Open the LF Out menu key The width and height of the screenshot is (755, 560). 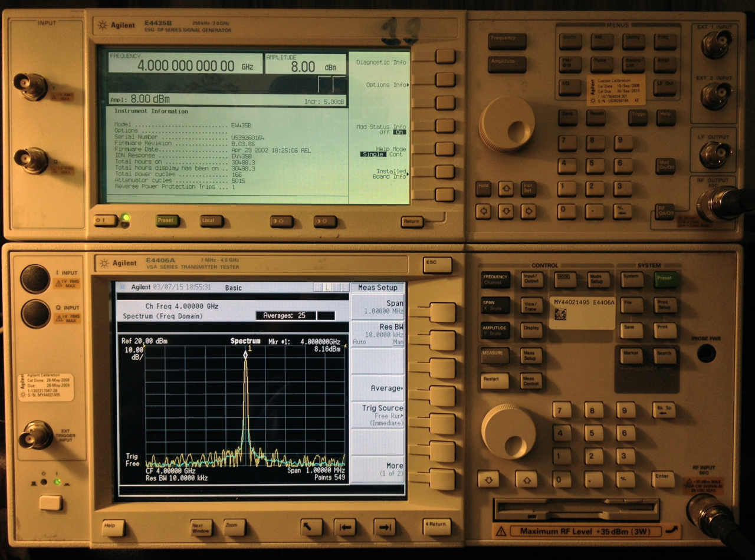coord(665,87)
